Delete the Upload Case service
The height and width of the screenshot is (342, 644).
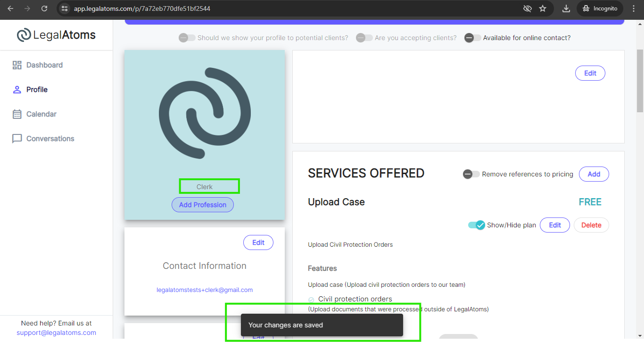pyautogui.click(x=591, y=225)
